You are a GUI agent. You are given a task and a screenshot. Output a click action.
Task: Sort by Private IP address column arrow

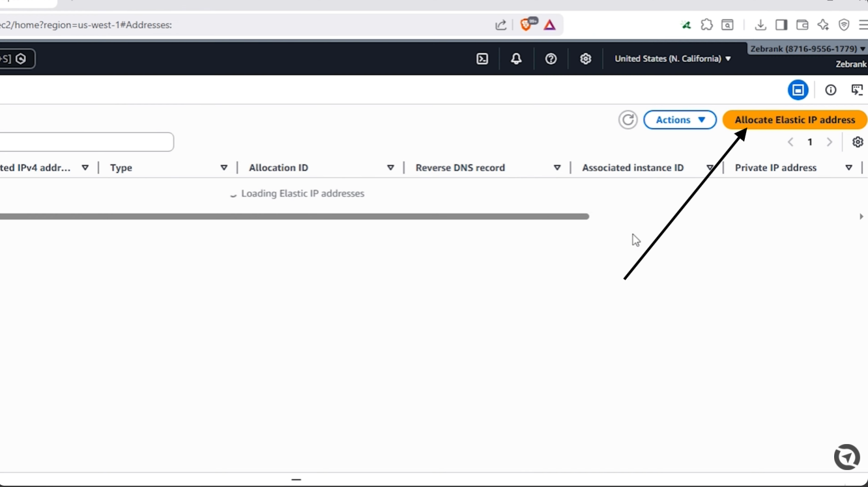tap(848, 168)
